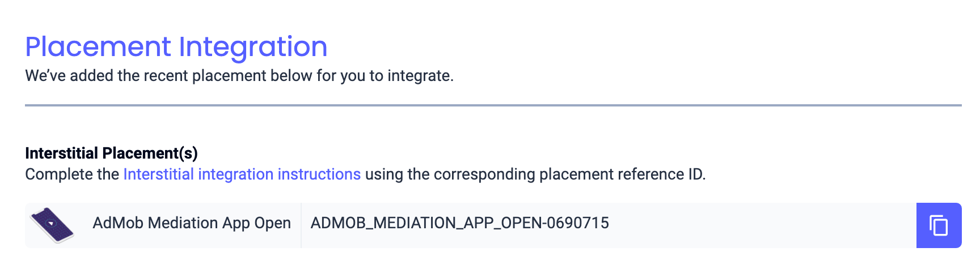Click the word "Placement" in the blue title

point(98,47)
